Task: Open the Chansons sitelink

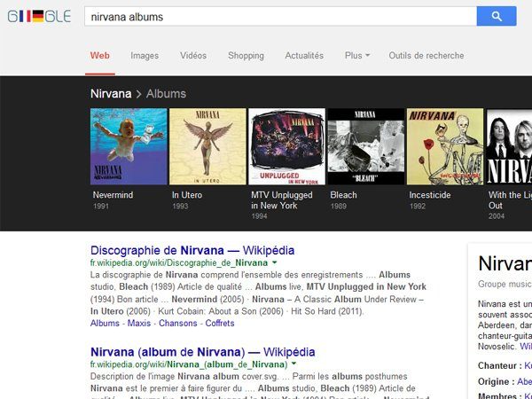Action: pos(178,323)
